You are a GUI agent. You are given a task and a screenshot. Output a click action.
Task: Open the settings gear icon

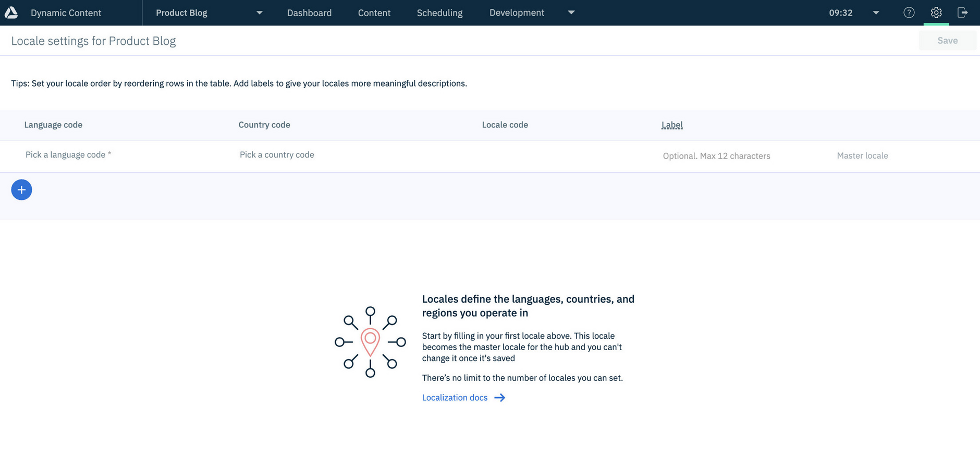(936, 13)
